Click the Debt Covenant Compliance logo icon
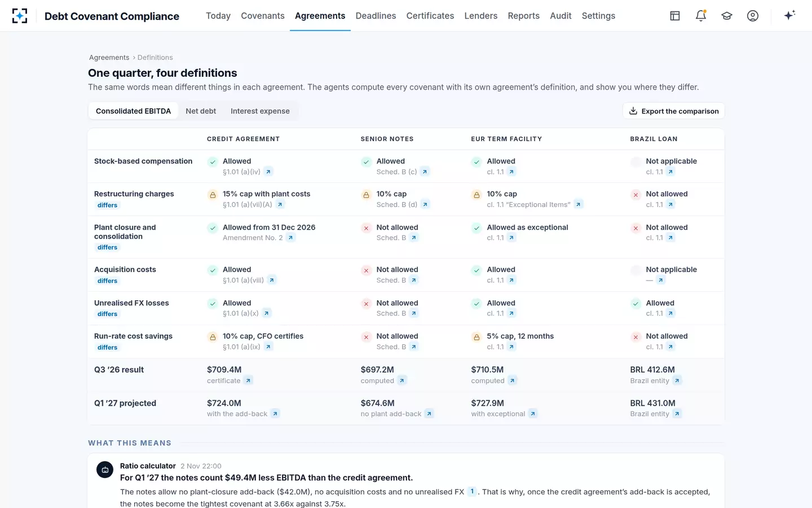812x508 pixels. pyautogui.click(x=20, y=16)
